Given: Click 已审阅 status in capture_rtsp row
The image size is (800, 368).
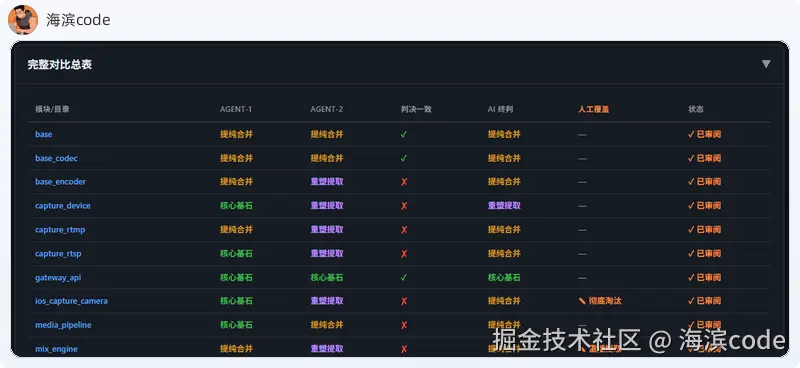Looking at the screenshot, I should point(704,254).
